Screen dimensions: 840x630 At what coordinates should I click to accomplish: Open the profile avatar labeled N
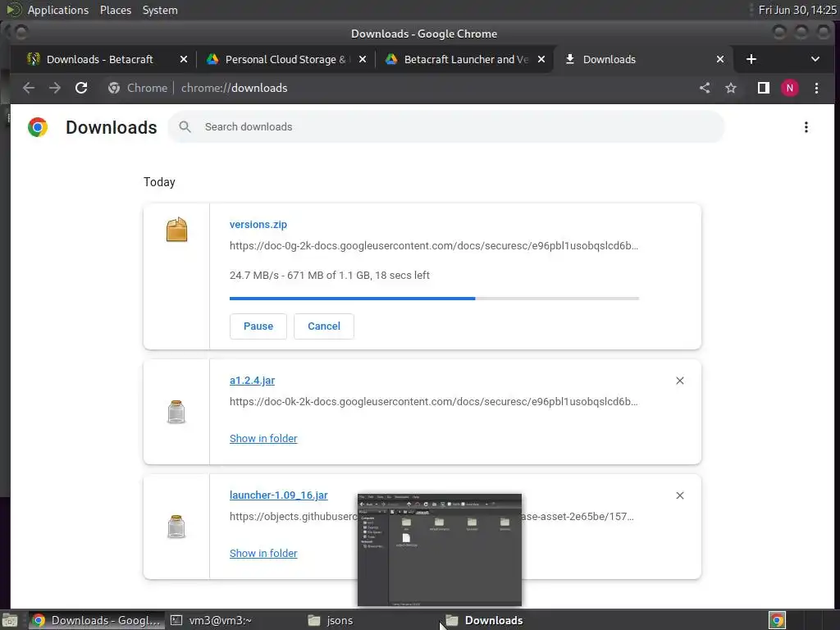(x=790, y=88)
